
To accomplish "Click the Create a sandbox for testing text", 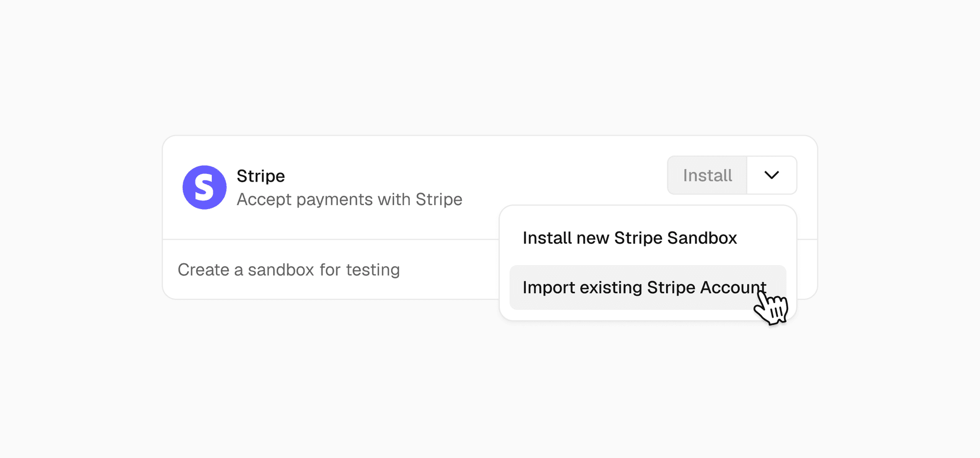I will pyautogui.click(x=288, y=270).
